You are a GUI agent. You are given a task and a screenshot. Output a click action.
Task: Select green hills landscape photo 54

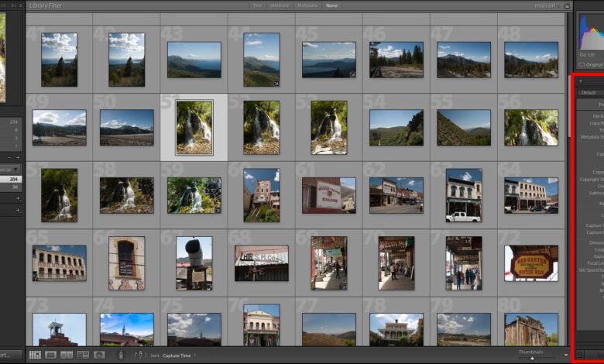tap(396, 128)
